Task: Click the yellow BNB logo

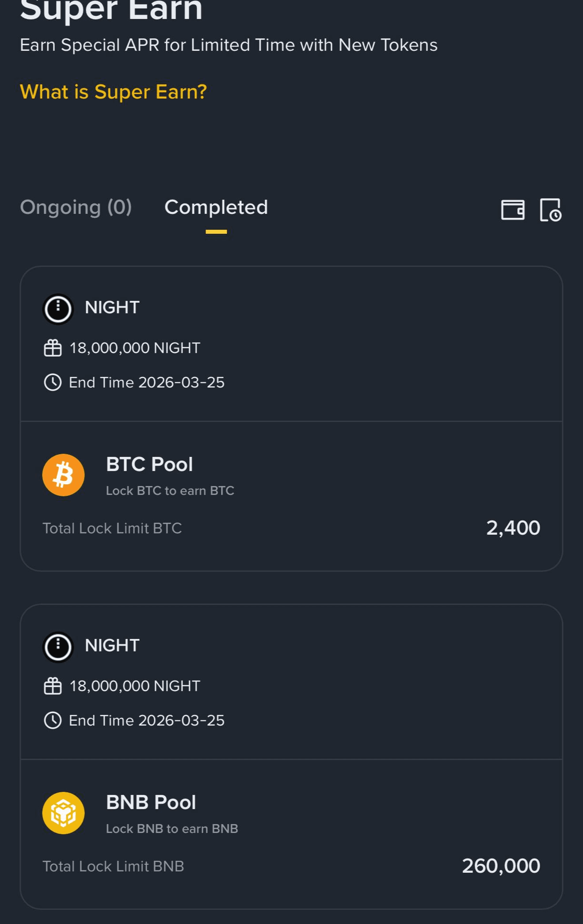Action: pyautogui.click(x=63, y=813)
